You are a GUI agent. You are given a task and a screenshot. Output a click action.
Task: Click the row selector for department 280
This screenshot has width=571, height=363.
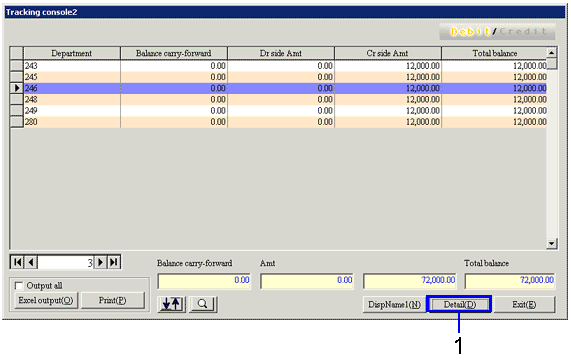click(x=16, y=122)
